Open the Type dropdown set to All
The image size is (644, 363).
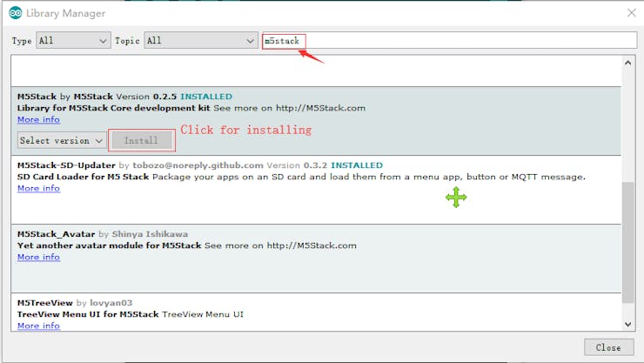(73, 41)
